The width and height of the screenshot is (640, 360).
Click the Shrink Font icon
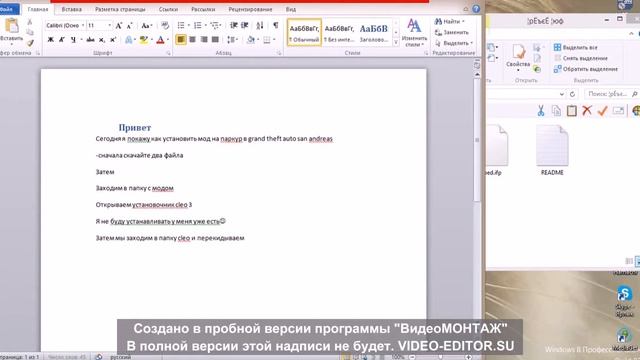[x=130, y=26]
